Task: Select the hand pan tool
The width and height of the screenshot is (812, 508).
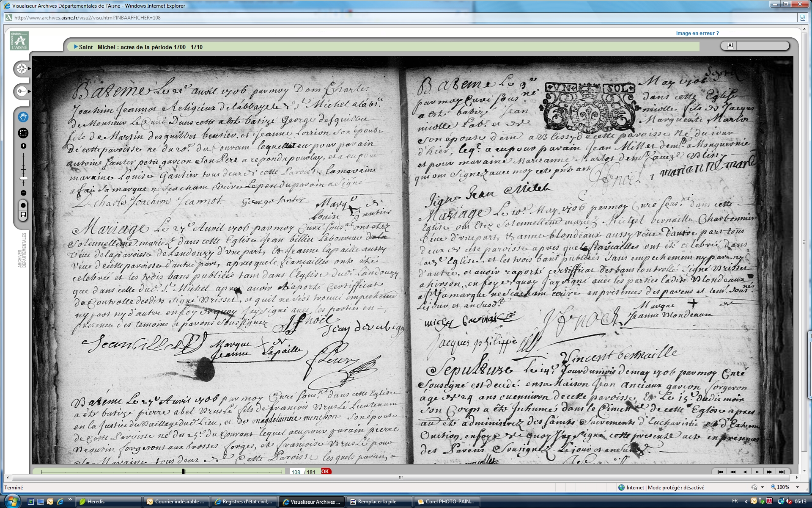Action: coord(23,117)
